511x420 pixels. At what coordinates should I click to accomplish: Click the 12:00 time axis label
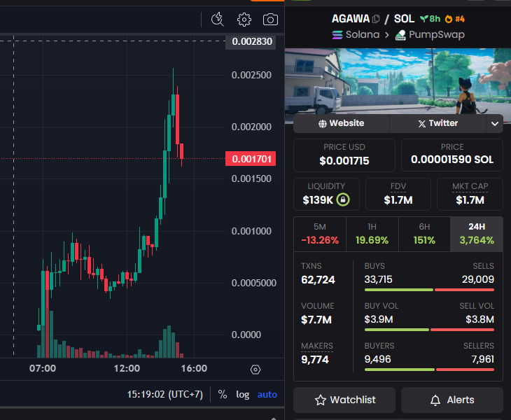(x=127, y=368)
